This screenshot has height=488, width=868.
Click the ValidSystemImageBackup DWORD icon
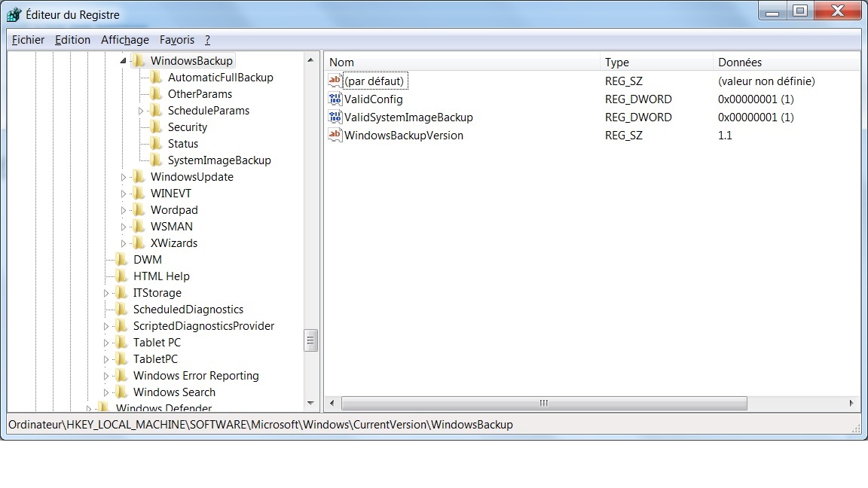pyautogui.click(x=335, y=117)
